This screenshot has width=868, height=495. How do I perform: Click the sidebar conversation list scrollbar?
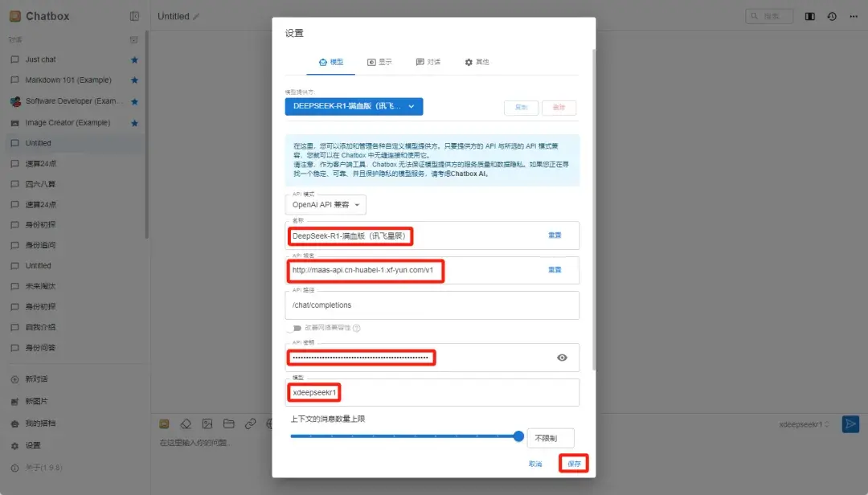click(x=147, y=134)
